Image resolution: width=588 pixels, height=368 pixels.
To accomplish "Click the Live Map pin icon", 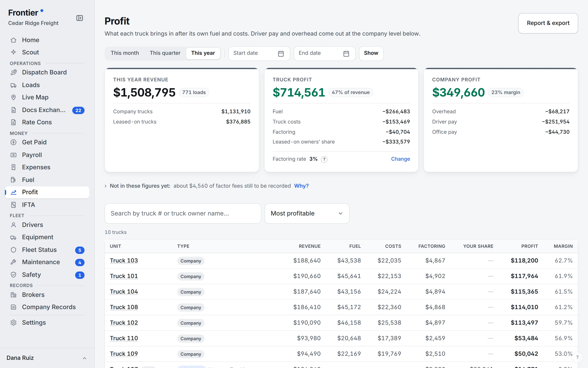I will click(14, 97).
